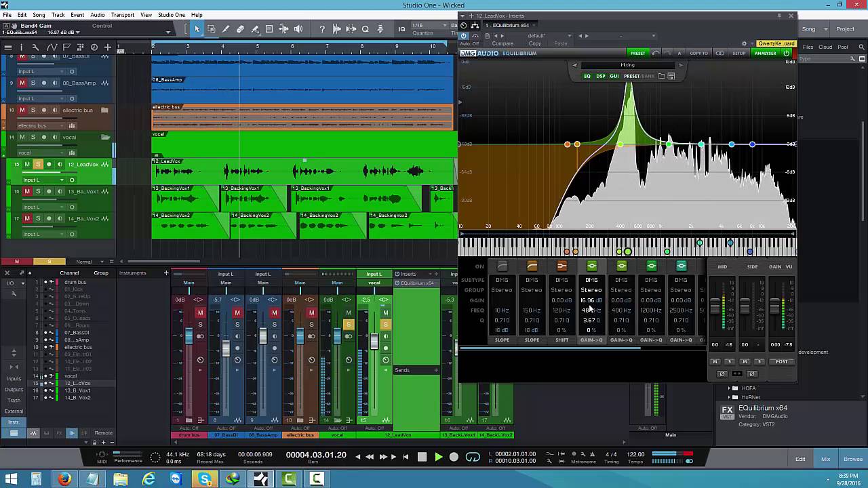Select the Listen speaker tool

pos(298,29)
